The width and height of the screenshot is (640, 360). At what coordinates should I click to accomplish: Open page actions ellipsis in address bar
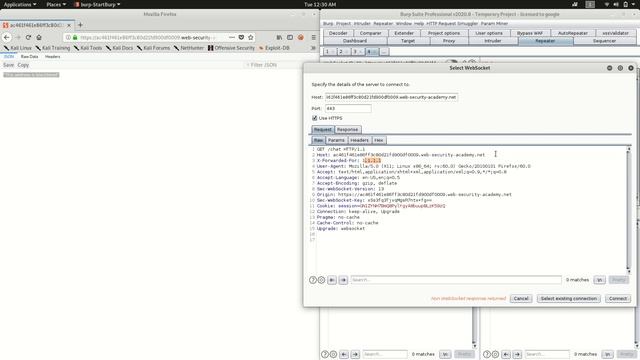click(x=232, y=37)
